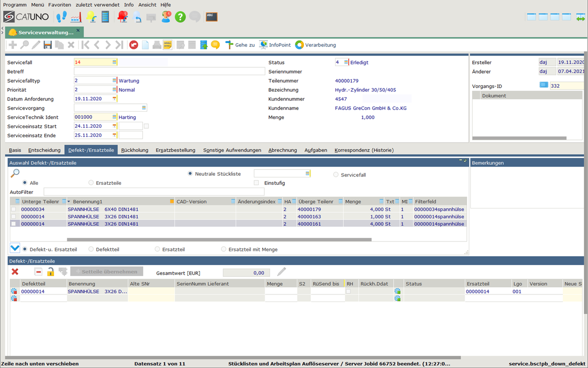The image size is (588, 368).
Task: Open the Neutrale Stückliste selection dropdown
Action: pos(307,173)
